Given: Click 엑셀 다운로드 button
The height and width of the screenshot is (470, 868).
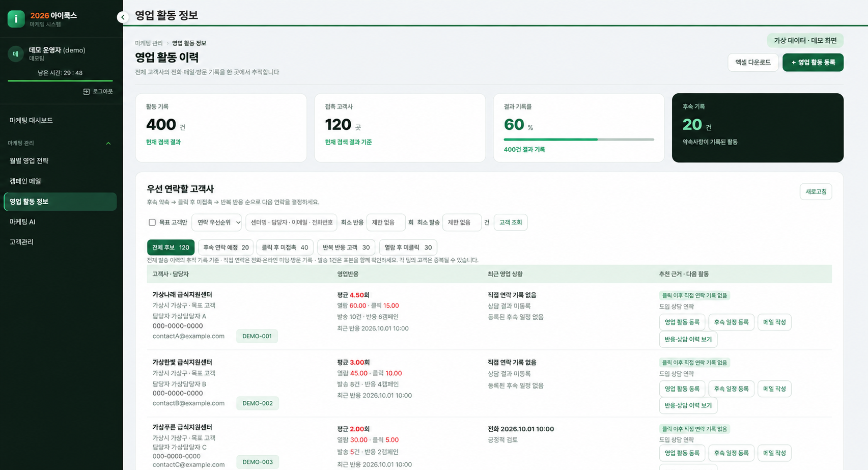Looking at the screenshot, I should (x=753, y=63).
